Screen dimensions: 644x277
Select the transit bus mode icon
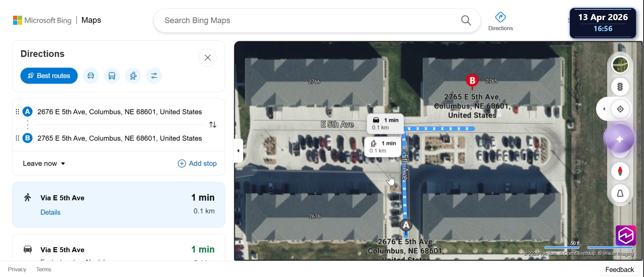coord(112,76)
